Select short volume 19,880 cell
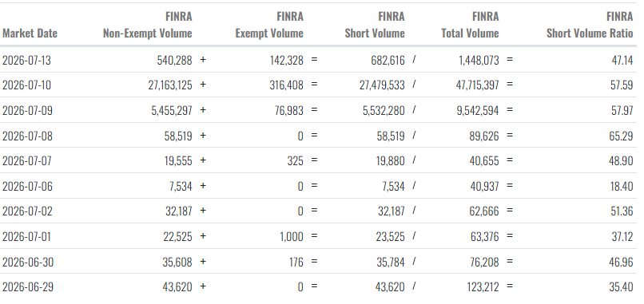Viewport: 644px width, 304px height. (391, 161)
